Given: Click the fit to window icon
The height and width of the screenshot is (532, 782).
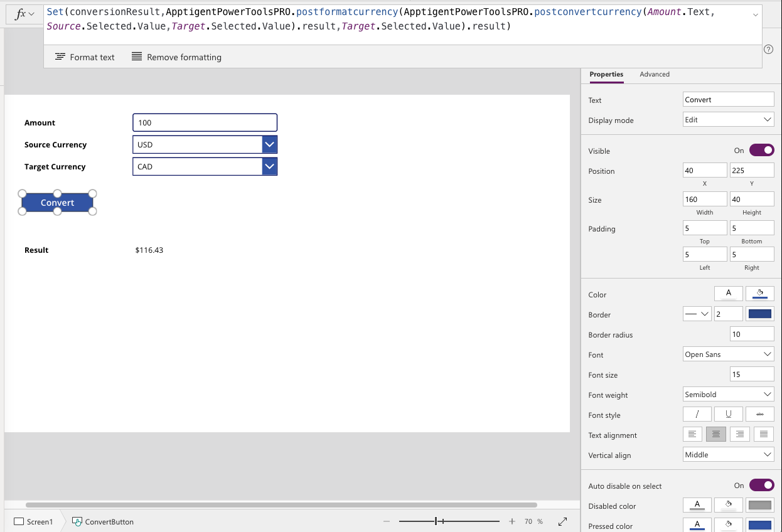Looking at the screenshot, I should pyautogui.click(x=563, y=521).
